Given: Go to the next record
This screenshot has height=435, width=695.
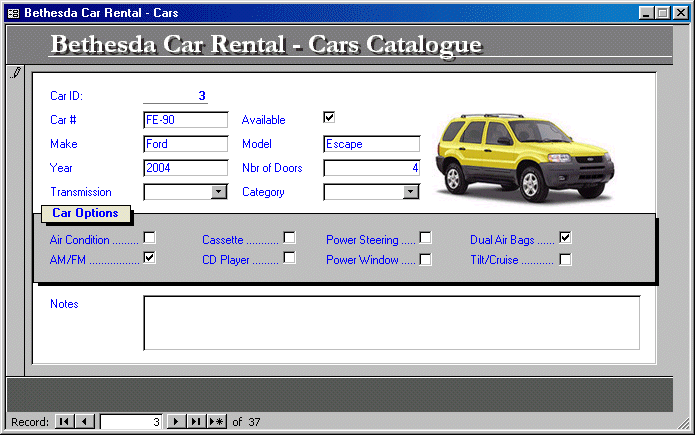Looking at the screenshot, I should pos(176,421).
